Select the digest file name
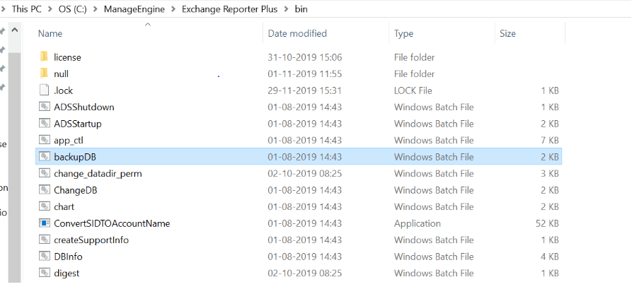Viewport: 644px width, 306px height. 67,273
